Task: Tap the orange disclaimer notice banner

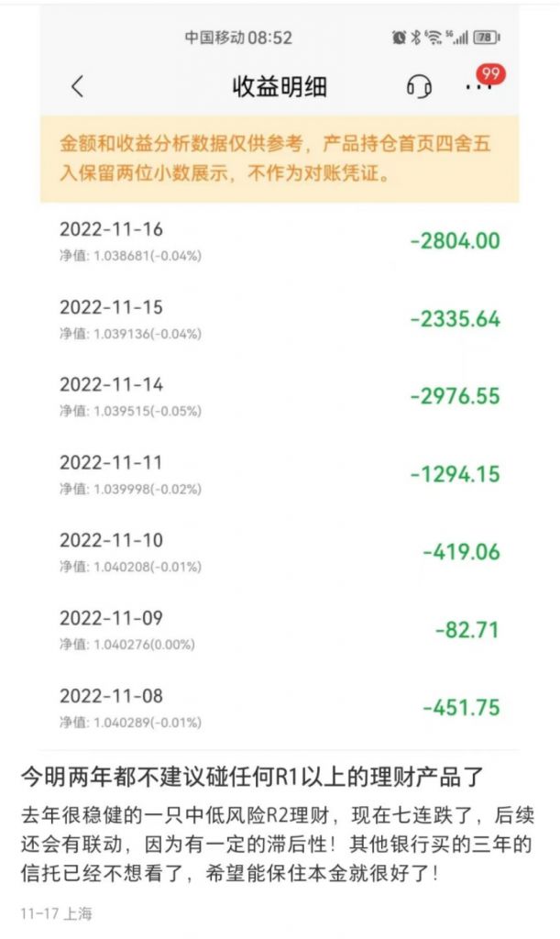Action: 280,159
